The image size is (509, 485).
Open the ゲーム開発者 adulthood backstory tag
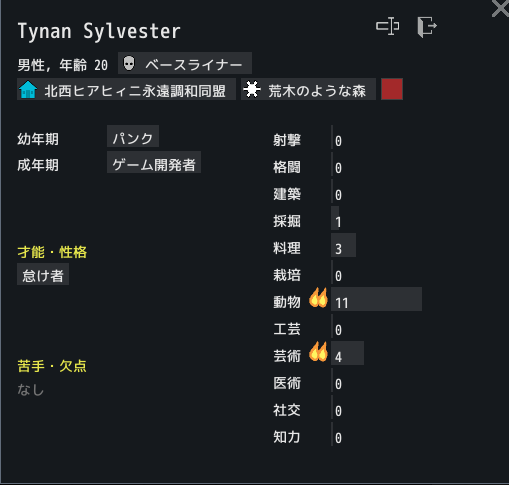click(x=154, y=162)
